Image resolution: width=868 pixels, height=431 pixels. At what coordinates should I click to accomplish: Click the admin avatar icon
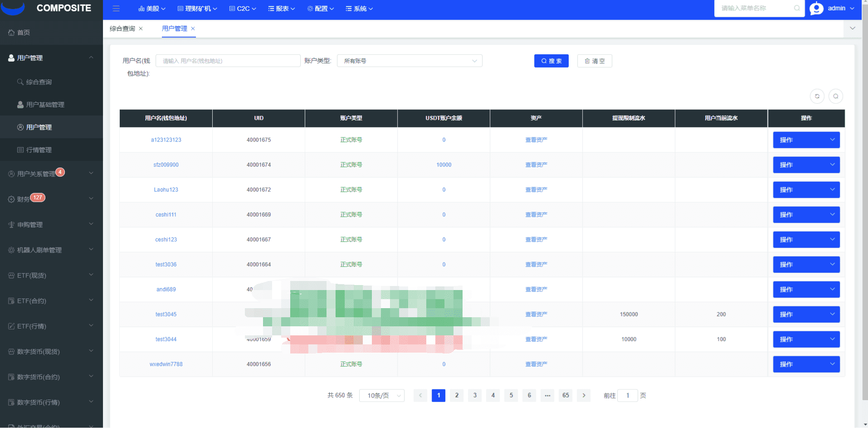[x=816, y=9]
